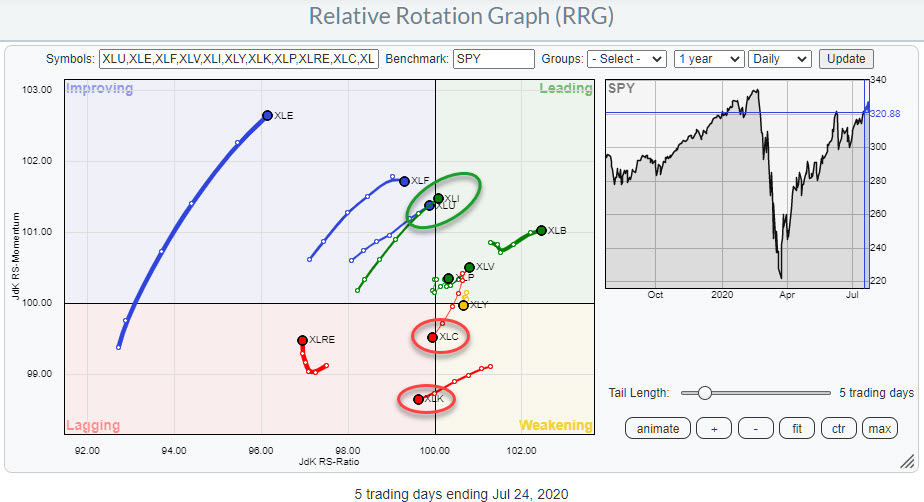
Task: Click the max button
Action: tap(880, 428)
